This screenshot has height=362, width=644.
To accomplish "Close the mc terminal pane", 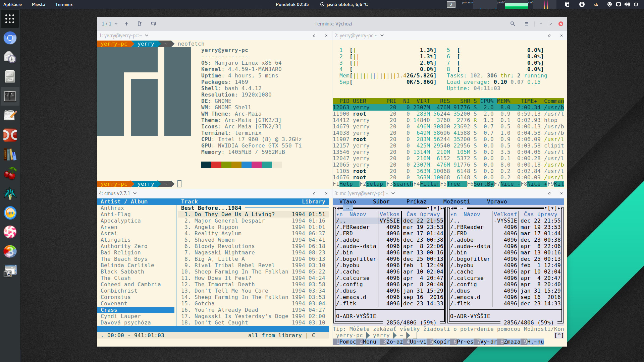I will [561, 193].
